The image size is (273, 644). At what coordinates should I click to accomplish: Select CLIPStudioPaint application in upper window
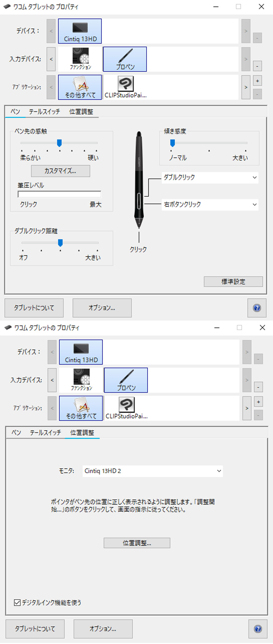pyautogui.click(x=126, y=87)
